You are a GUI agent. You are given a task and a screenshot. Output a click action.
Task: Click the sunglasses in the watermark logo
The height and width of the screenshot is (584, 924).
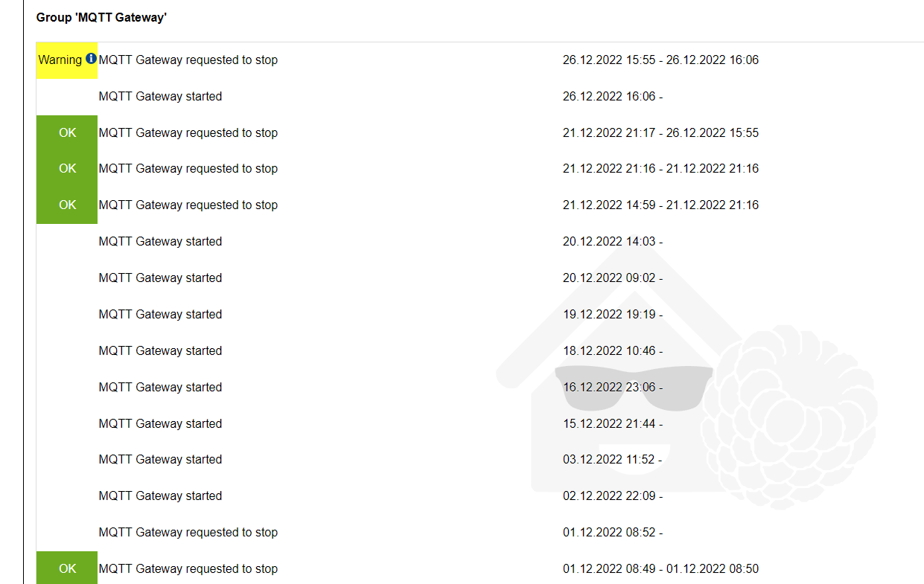coord(634,386)
